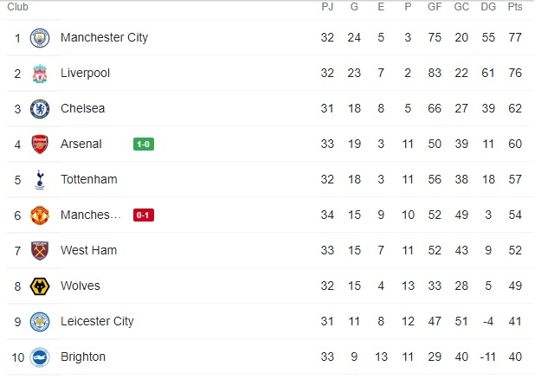Screen dimensions: 541x392
Task: Click the Manchester United club crest
Action: (x=40, y=215)
